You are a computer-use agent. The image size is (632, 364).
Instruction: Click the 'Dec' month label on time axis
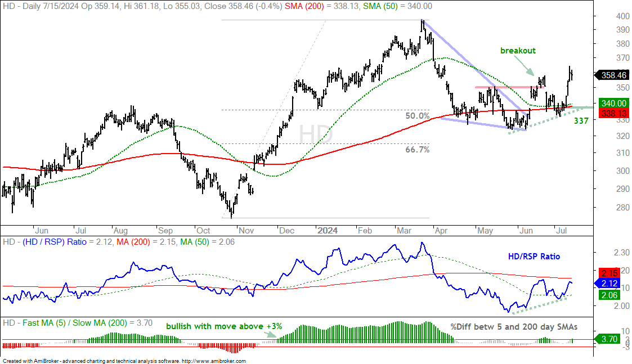pos(287,231)
